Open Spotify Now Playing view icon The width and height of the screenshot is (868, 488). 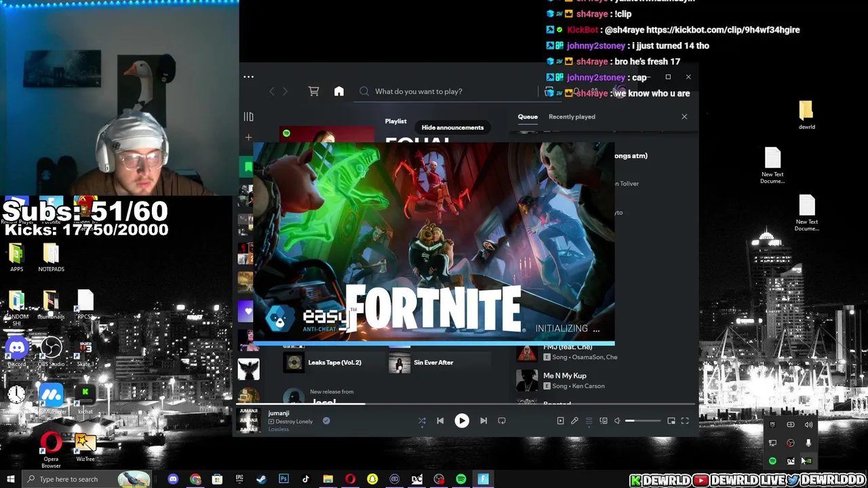pos(560,421)
